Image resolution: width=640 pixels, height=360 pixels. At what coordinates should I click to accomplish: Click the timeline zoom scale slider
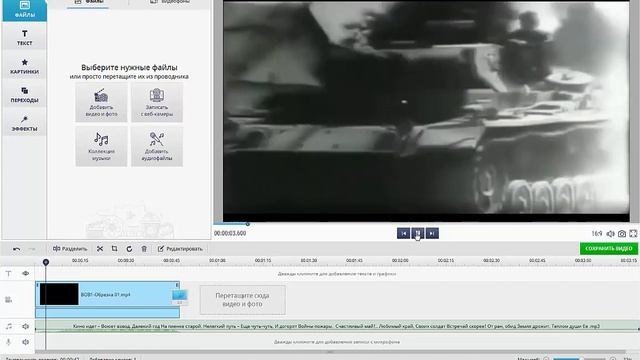click(579, 358)
